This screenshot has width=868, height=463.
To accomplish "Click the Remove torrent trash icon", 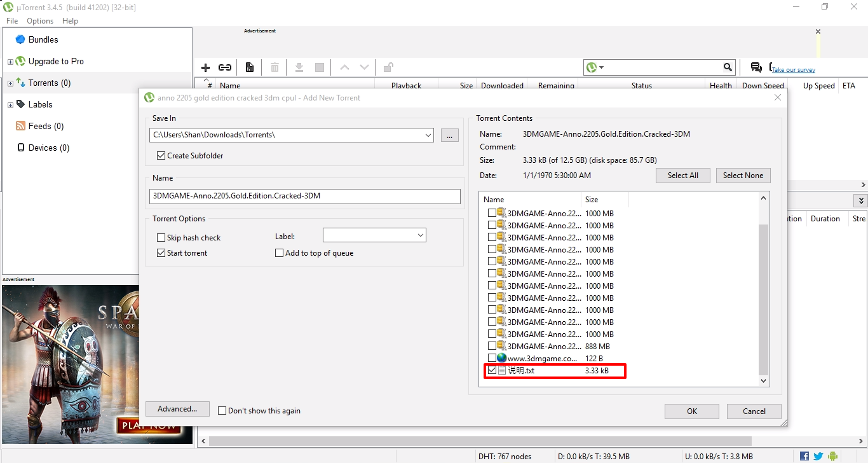I will point(275,67).
